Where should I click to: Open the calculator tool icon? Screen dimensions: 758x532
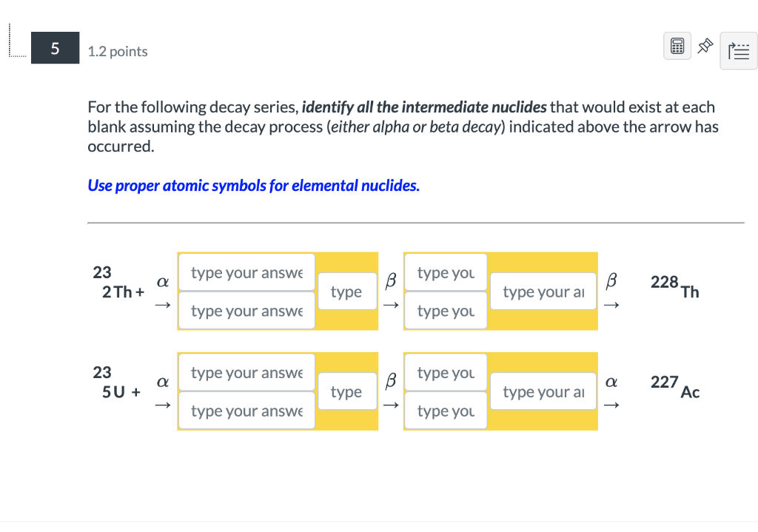click(677, 47)
